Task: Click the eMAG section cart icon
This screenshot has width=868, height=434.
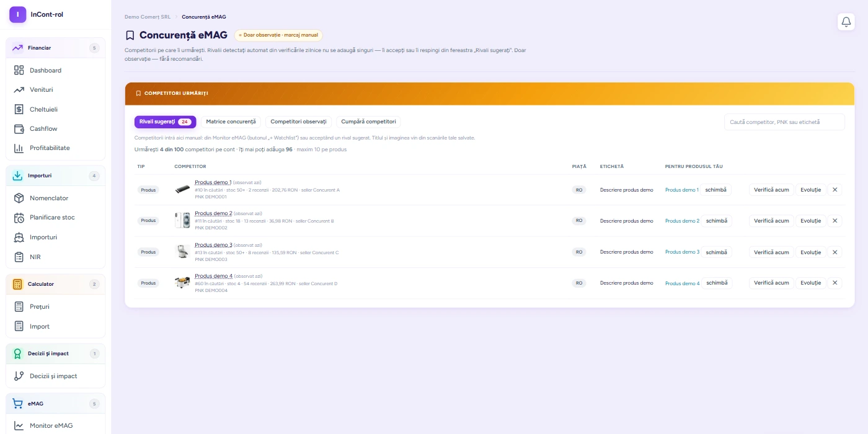Action: point(17,404)
